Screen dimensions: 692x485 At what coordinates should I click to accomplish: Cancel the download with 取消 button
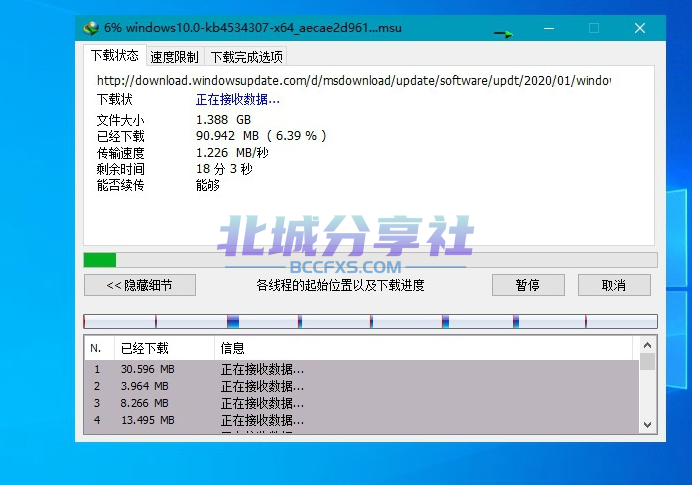tap(614, 285)
